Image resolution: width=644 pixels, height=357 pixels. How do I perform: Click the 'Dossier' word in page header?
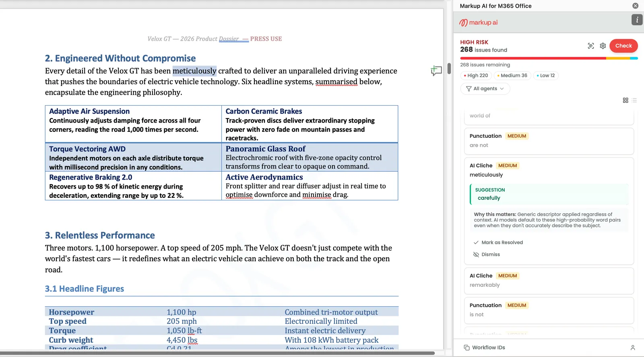229,39
